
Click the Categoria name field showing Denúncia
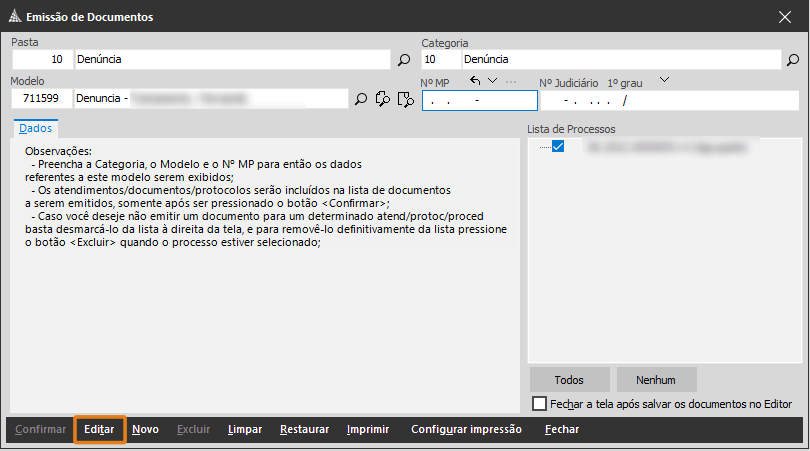tap(621, 59)
